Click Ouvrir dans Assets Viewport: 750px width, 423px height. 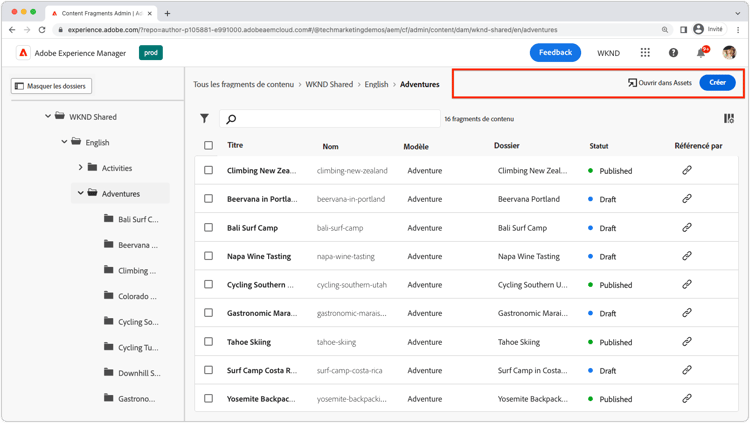[x=660, y=83]
